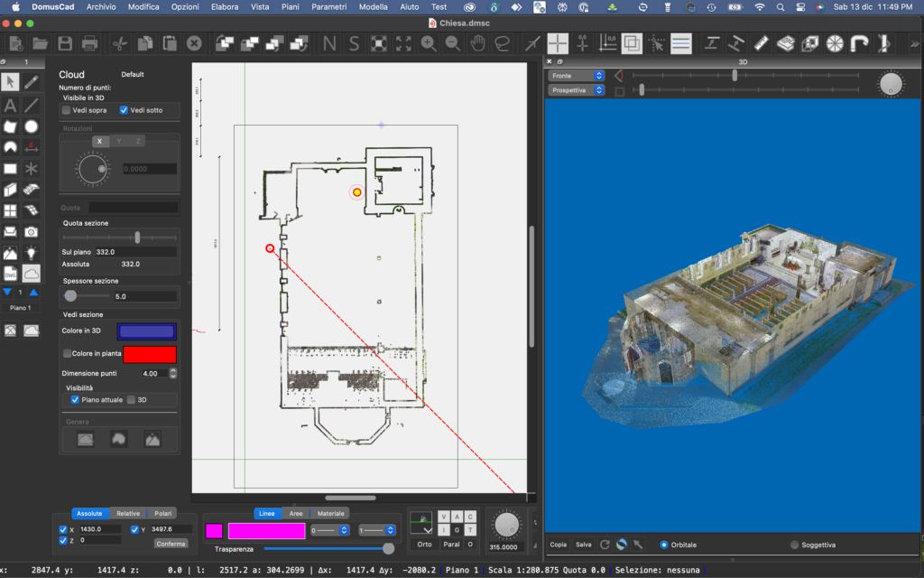Click the Cut scissors icon
This screenshot has height=578, width=924.
(x=119, y=43)
